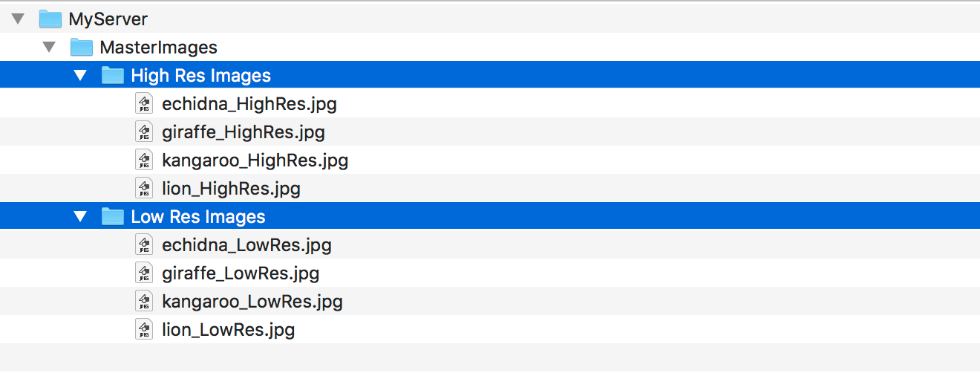Select the giraffe_LowRes.jpg file name
This screenshot has height=373, width=980.
coord(241,273)
